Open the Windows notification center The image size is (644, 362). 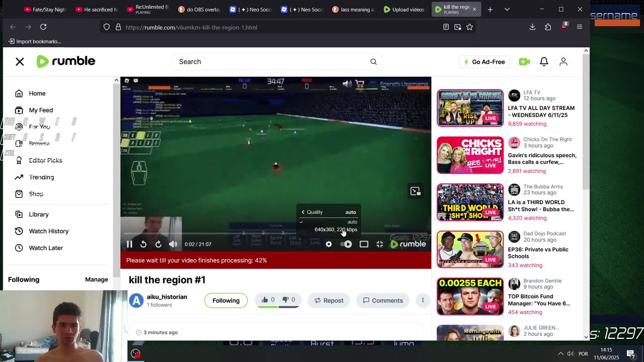tap(631, 353)
